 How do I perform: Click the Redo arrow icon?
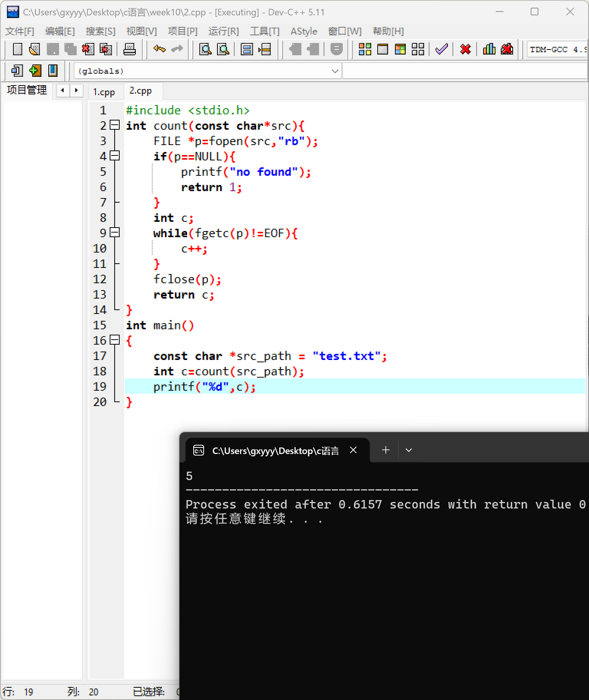tap(177, 49)
